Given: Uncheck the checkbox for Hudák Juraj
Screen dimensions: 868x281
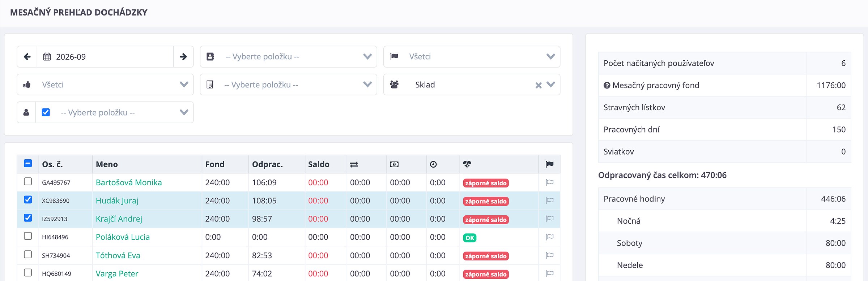Looking at the screenshot, I should (28, 199).
